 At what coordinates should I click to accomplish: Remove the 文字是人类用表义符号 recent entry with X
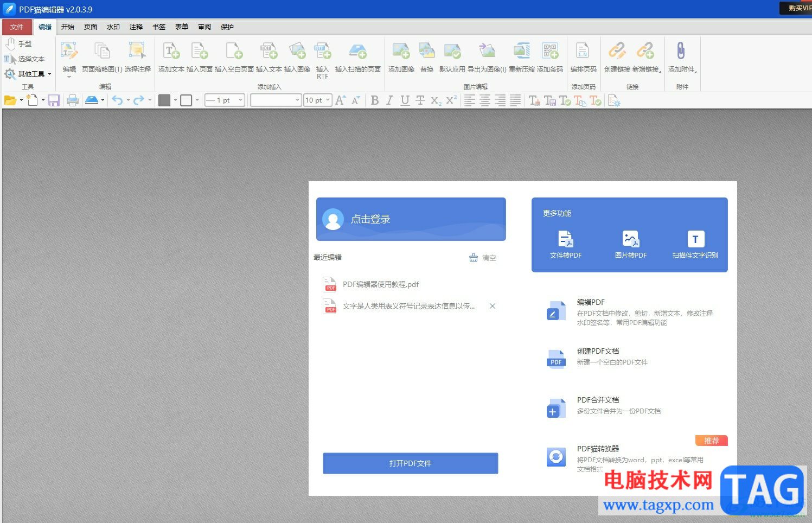point(493,306)
